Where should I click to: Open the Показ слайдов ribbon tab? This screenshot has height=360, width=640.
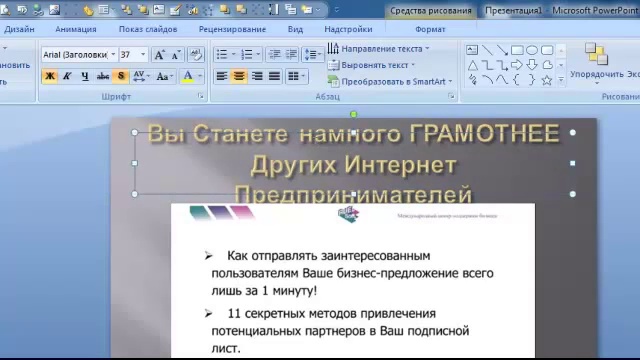tap(148, 29)
